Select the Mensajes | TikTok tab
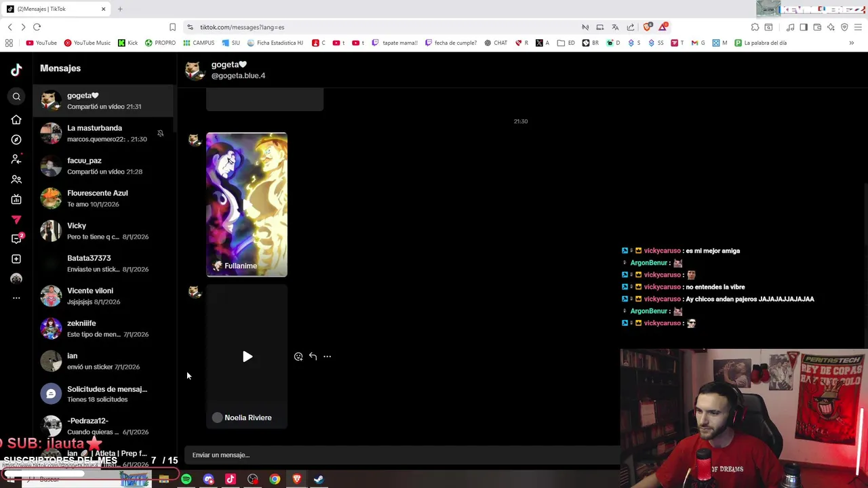The image size is (868, 488). 56,9
